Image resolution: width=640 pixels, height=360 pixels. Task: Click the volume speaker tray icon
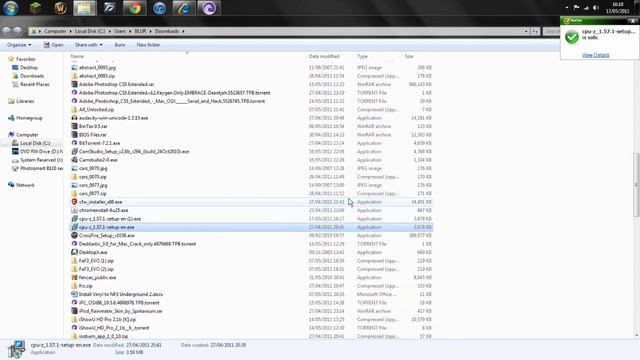tap(596, 8)
